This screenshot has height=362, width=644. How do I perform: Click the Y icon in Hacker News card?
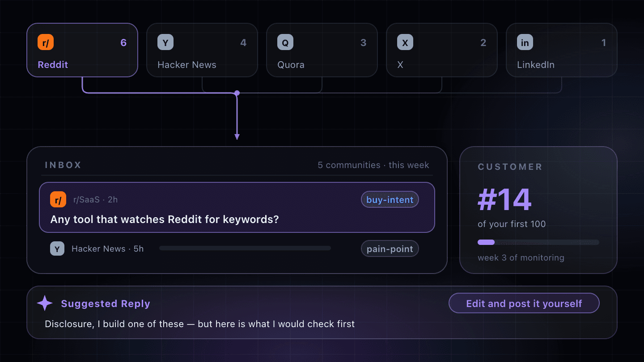[165, 42]
